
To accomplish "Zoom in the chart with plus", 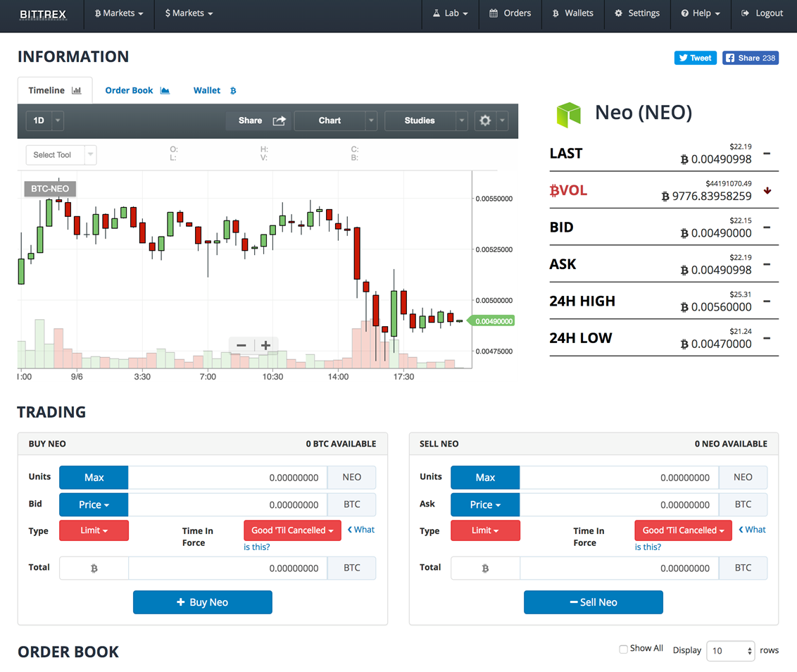I will (266, 345).
